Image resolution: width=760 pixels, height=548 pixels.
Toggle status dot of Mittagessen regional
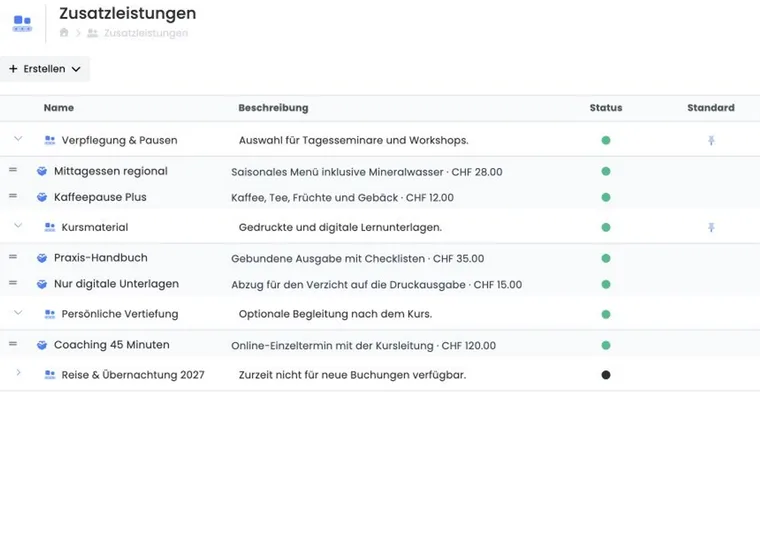coord(606,172)
